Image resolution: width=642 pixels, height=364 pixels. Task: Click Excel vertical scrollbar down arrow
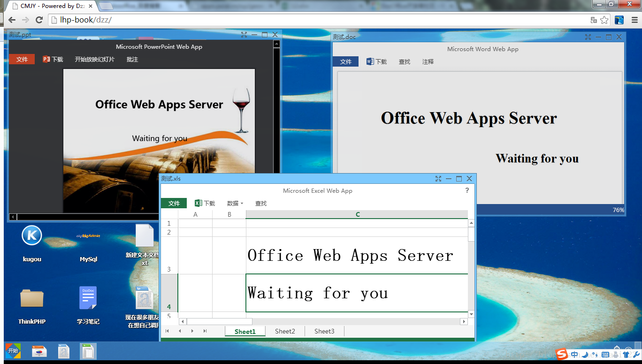point(471,314)
